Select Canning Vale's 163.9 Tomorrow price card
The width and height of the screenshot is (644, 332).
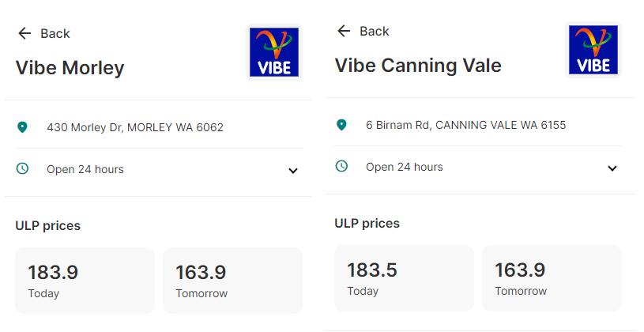[552, 278]
